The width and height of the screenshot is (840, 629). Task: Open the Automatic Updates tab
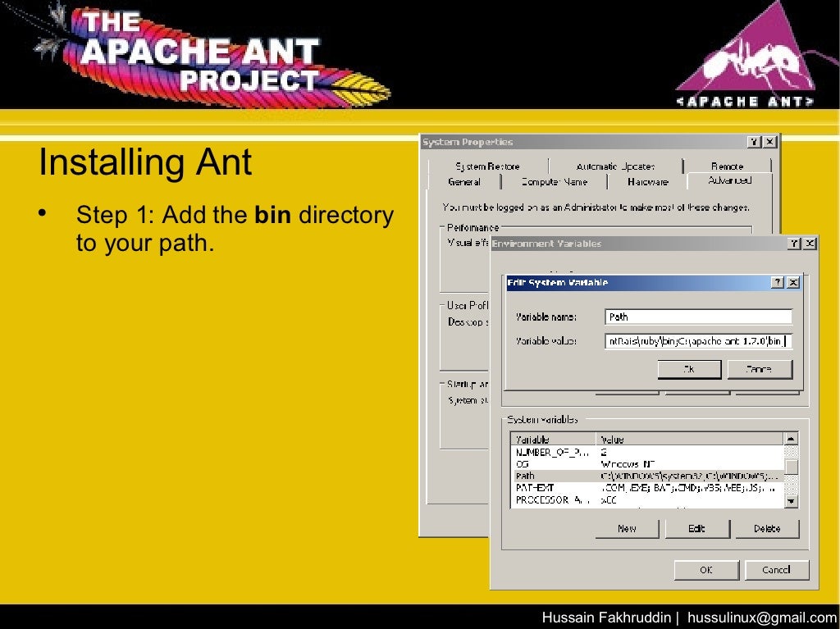pos(615,166)
